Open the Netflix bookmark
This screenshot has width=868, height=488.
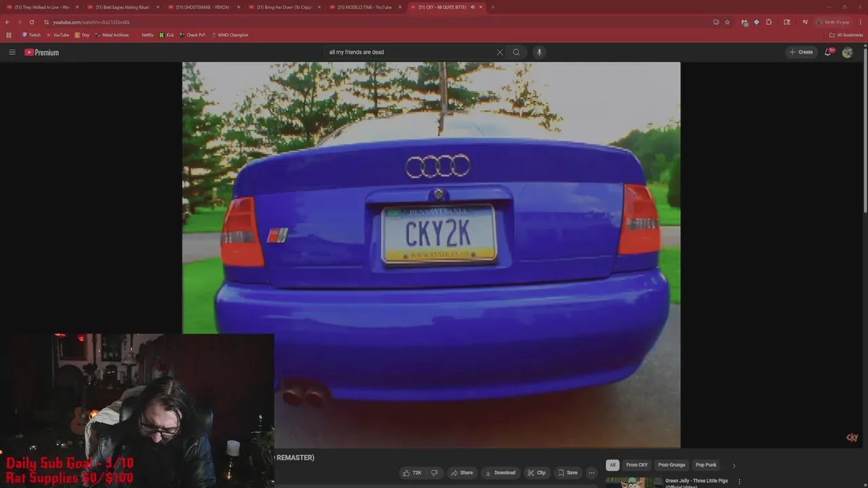coord(144,35)
